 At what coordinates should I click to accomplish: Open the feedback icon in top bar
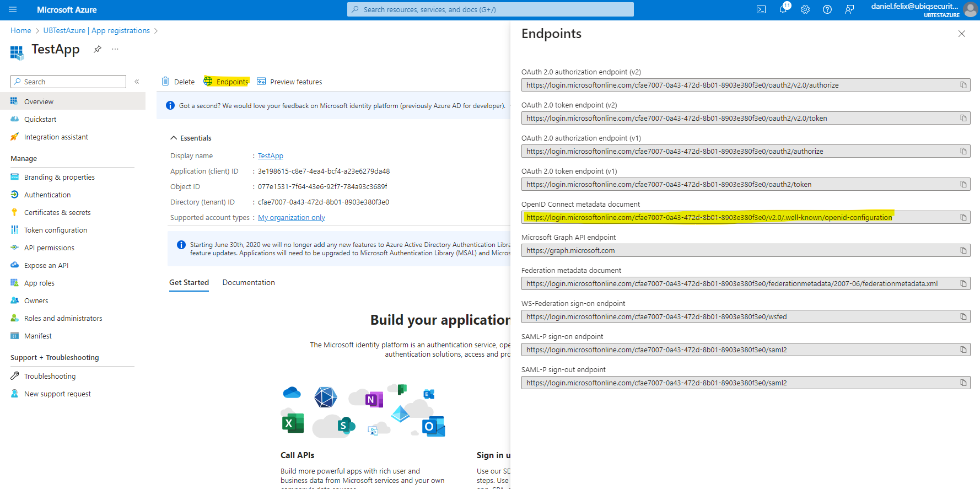849,9
